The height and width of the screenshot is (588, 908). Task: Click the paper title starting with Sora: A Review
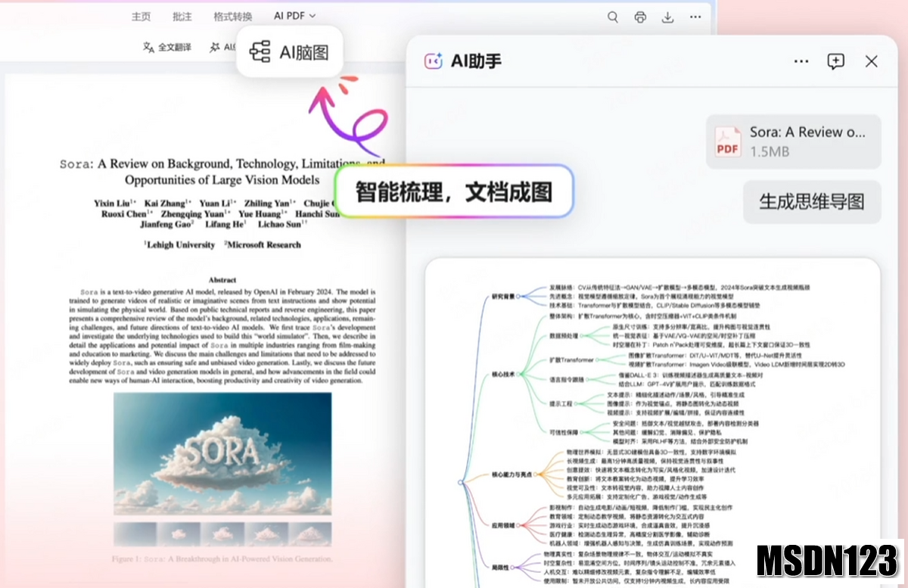222,172
